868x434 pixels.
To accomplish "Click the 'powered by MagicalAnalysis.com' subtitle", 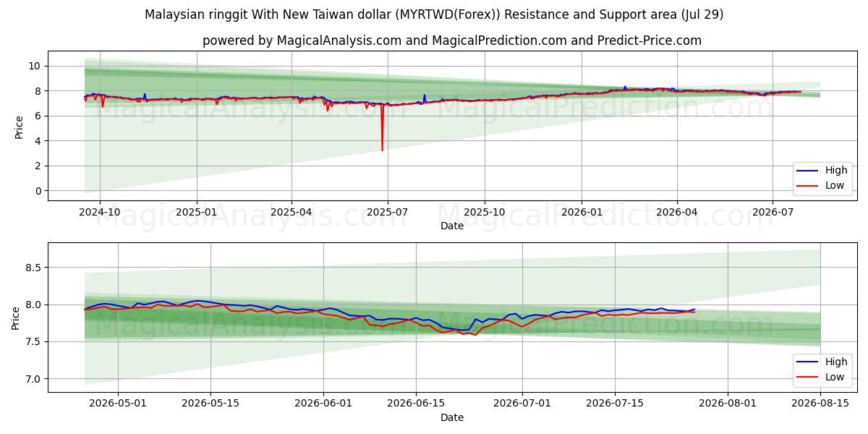I will point(452,41).
